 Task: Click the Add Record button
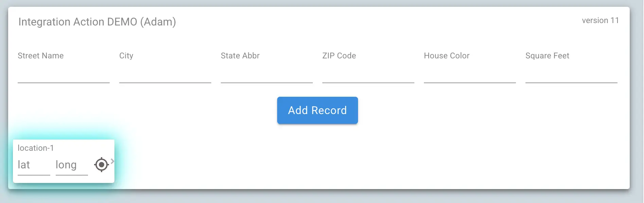pyautogui.click(x=317, y=110)
